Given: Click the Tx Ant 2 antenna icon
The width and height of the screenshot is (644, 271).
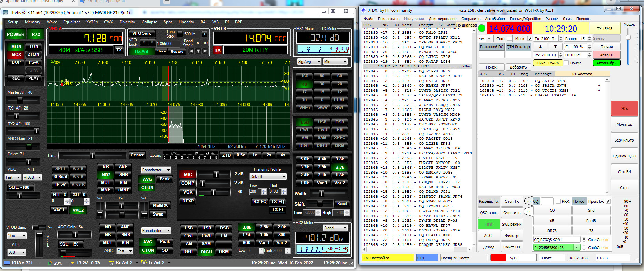Looking at the screenshot, I should [144, 263].
